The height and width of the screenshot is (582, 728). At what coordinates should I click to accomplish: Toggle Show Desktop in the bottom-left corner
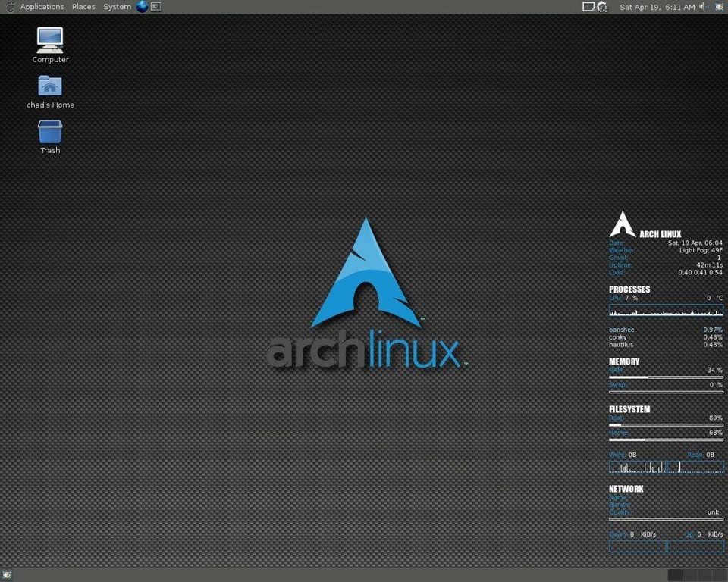click(7, 576)
